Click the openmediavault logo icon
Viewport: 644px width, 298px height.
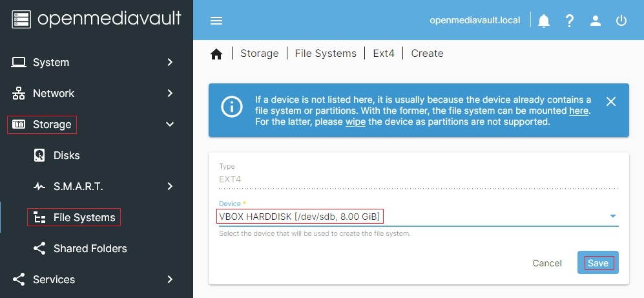[21, 19]
